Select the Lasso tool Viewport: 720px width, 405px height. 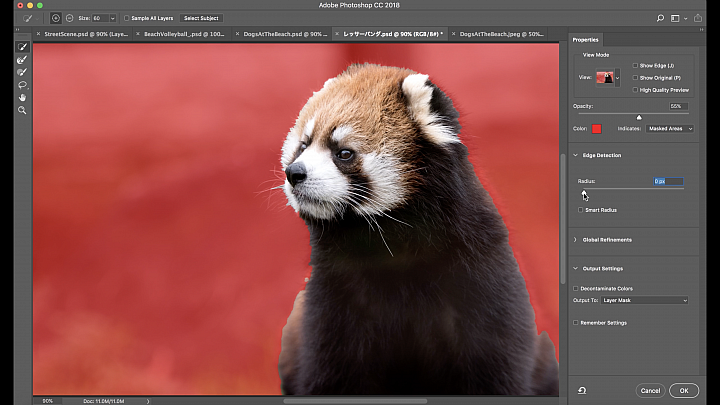[22, 85]
